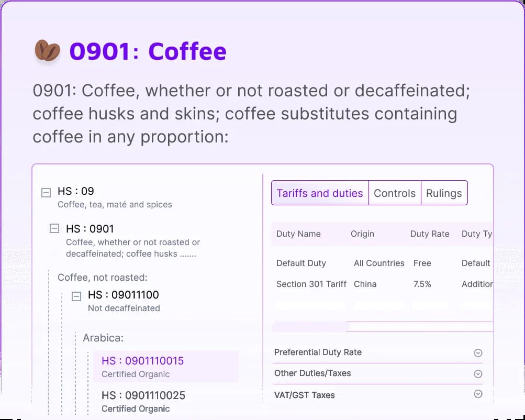The image size is (525, 420).
Task: Collapse the HS : 09011100 tree node
Action: coord(76,296)
